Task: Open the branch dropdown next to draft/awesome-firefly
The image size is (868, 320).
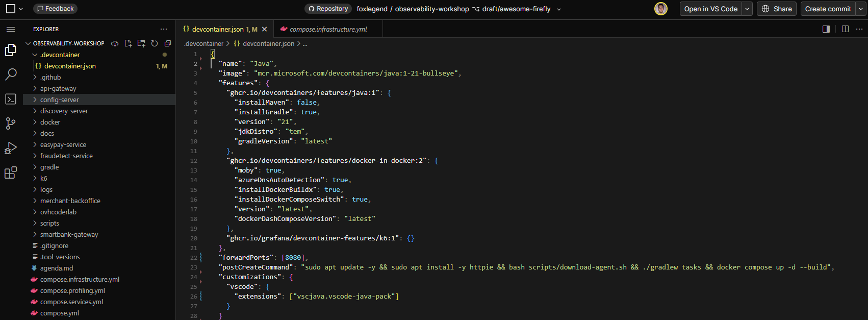Action: (x=559, y=9)
